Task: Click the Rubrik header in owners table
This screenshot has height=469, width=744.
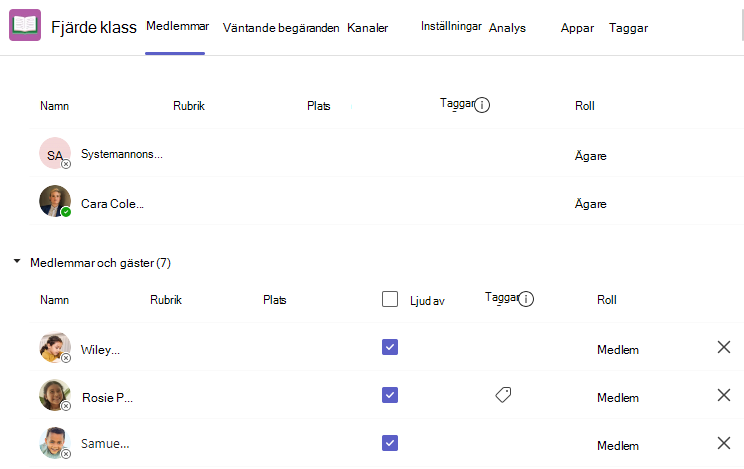Action: pyautogui.click(x=189, y=106)
